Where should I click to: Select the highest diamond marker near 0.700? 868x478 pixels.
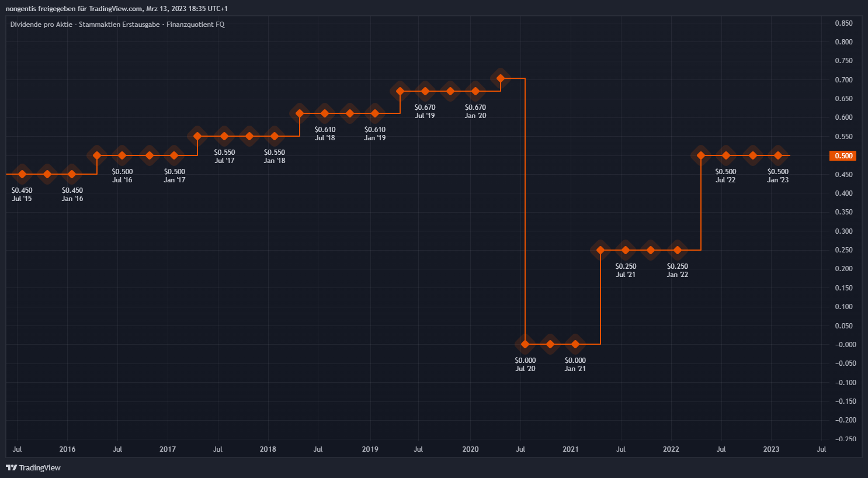(x=501, y=78)
